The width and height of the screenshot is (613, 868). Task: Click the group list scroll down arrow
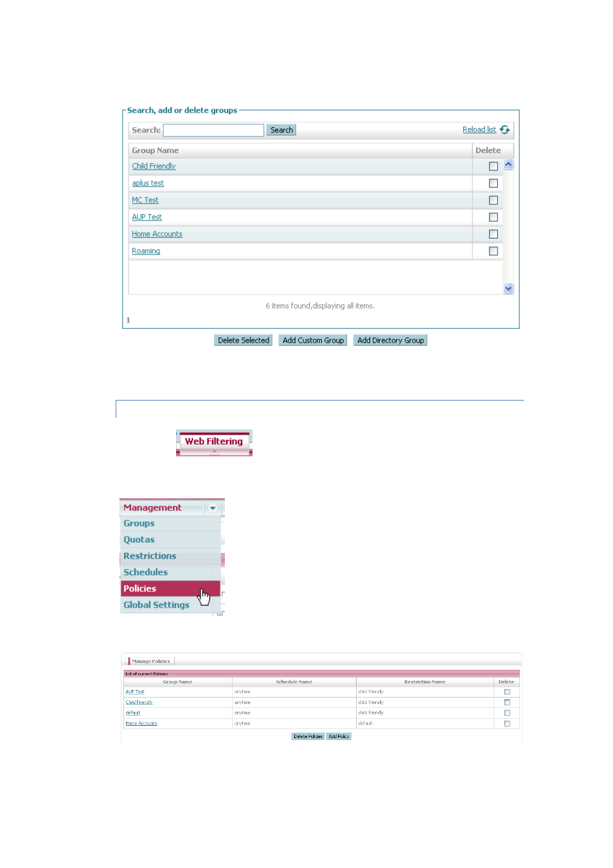point(508,289)
